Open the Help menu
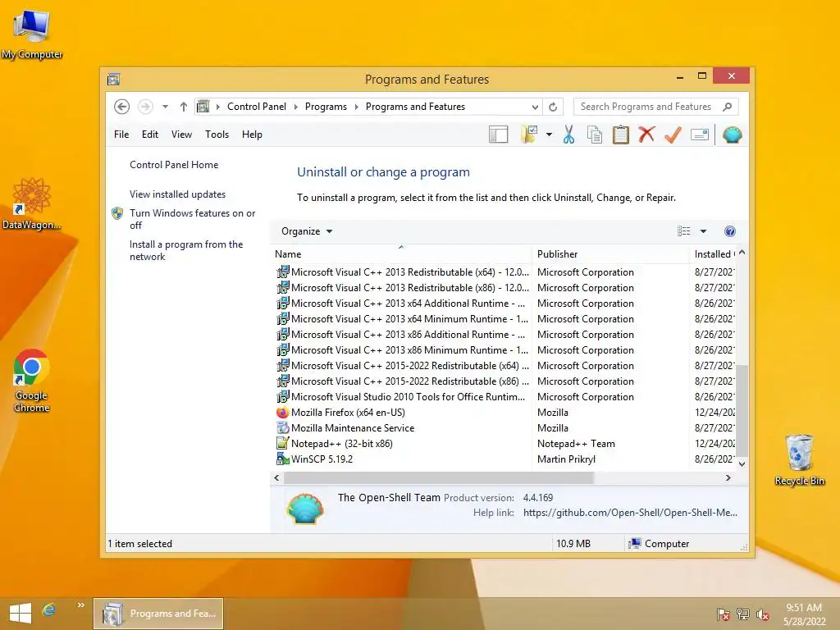The image size is (840, 630). click(x=252, y=135)
